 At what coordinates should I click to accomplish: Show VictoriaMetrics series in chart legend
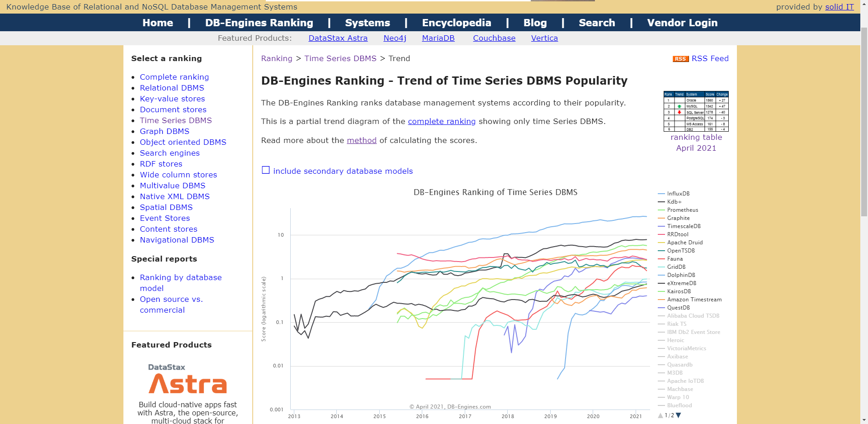pos(682,348)
